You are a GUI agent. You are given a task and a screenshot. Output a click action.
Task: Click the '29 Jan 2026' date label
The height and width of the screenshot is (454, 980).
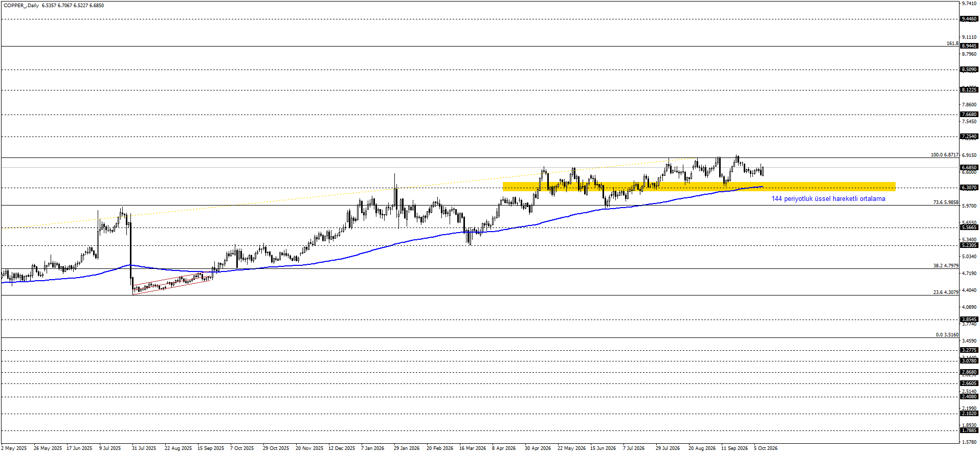(407, 448)
